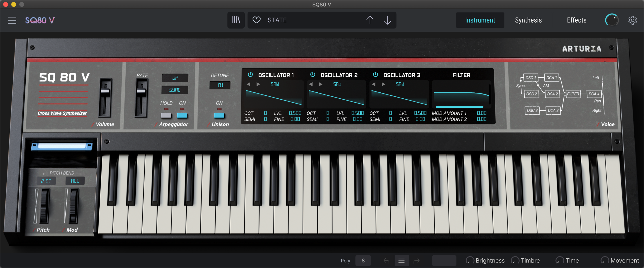Click the SQ80 V logo in toolbar
Image resolution: width=644 pixels, height=268 pixels.
40,20
